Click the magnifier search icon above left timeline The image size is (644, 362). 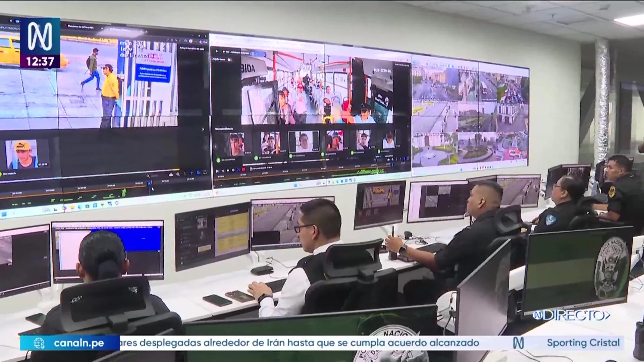click(148, 176)
